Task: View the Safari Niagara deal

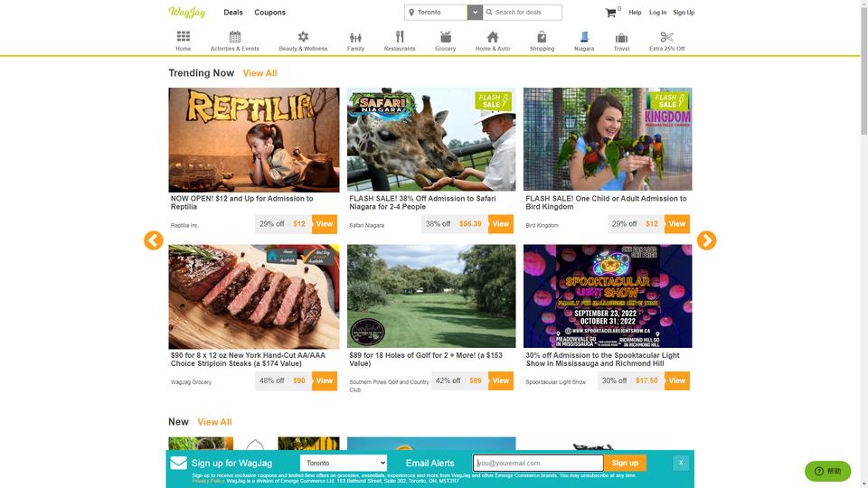Action: coord(500,224)
